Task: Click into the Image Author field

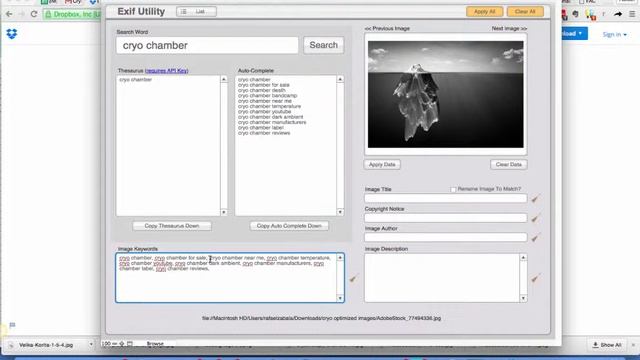Action: tap(446, 238)
